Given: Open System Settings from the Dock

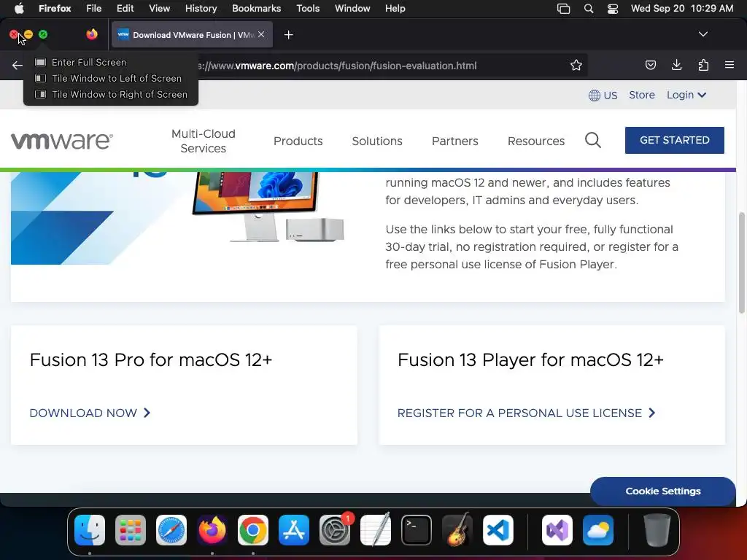Looking at the screenshot, I should (x=334, y=530).
